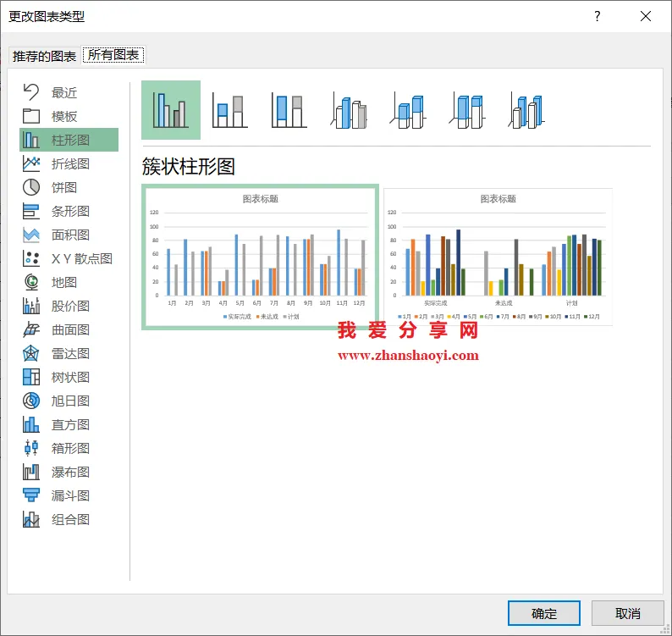Select the X Y 散点图 scatter category
The width and height of the screenshot is (672, 636).
69,258
